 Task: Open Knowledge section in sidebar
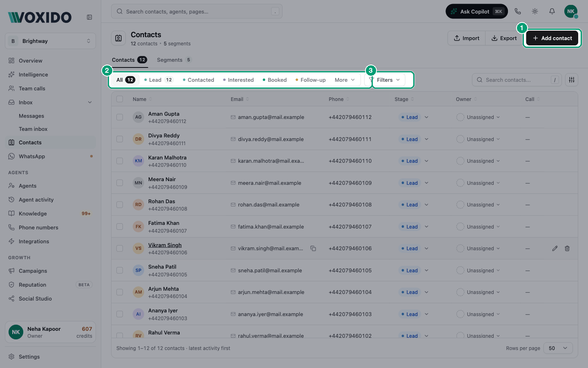click(x=51, y=213)
